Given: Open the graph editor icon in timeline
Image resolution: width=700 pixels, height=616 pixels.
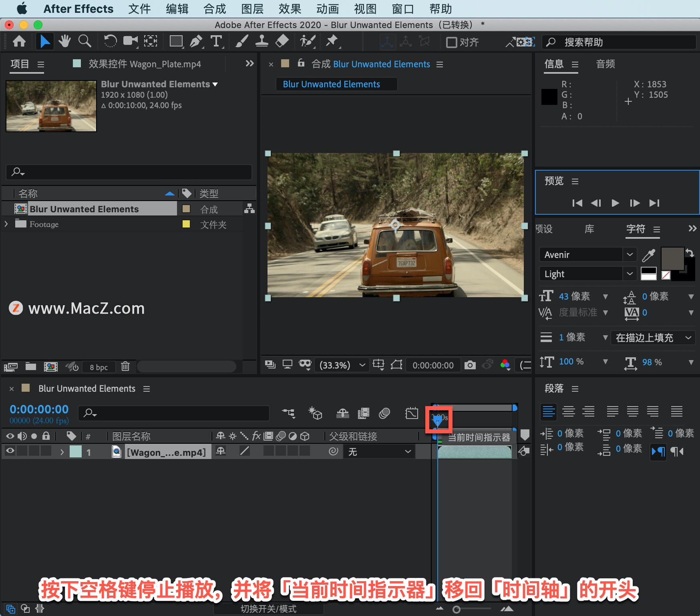Looking at the screenshot, I should point(412,413).
